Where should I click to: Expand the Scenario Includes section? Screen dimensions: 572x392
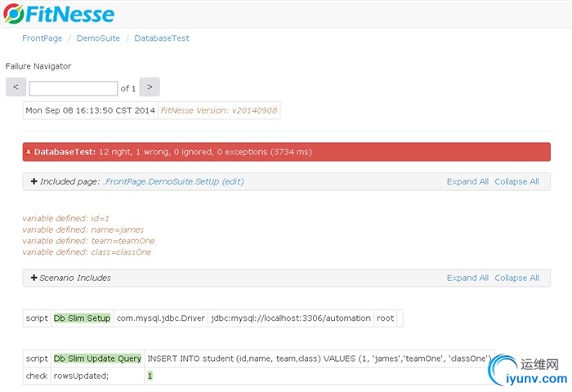pos(34,278)
